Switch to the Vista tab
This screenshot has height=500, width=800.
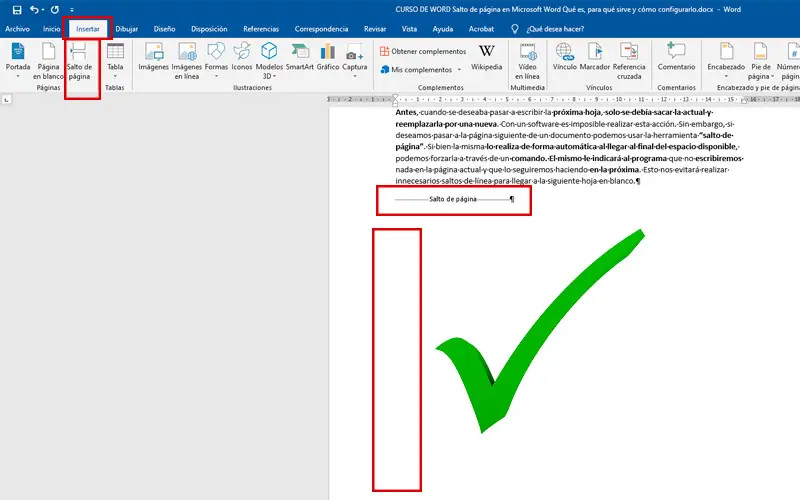point(409,29)
